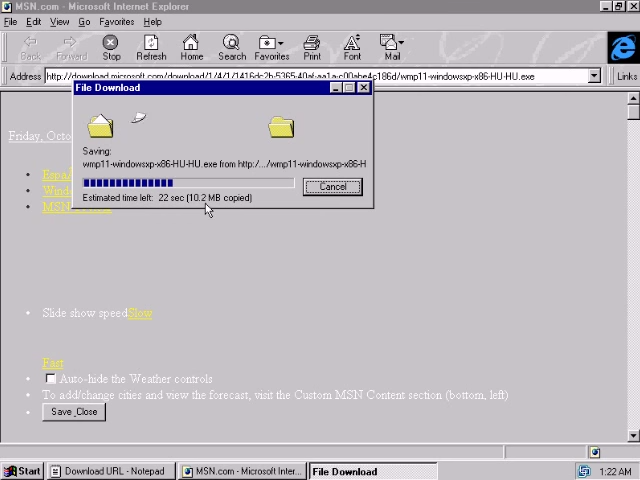Click the download progress bar

pos(188,183)
